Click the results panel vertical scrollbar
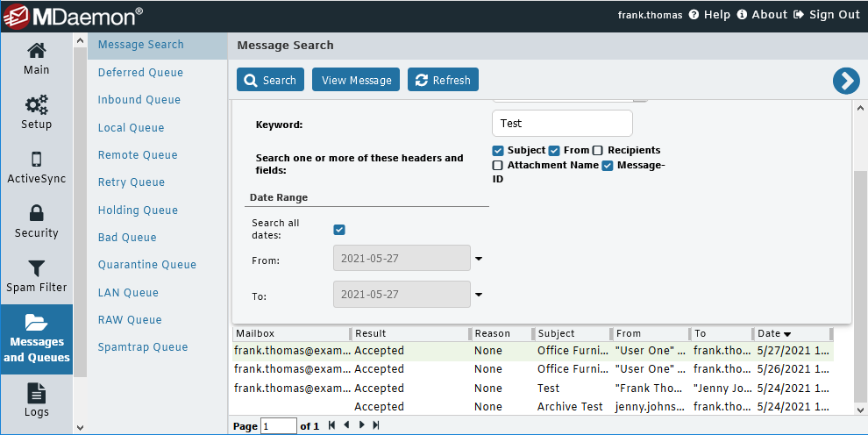 click(x=860, y=259)
